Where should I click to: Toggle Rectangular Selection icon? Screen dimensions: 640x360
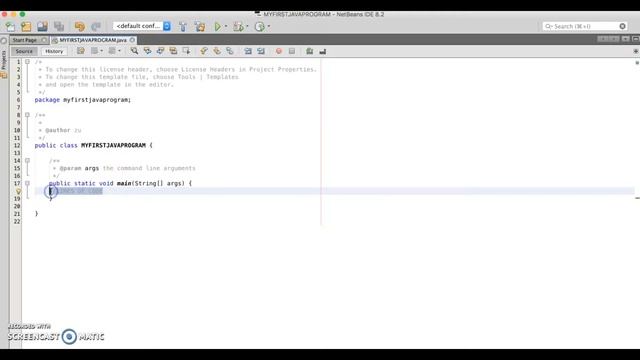pyautogui.click(x=187, y=51)
